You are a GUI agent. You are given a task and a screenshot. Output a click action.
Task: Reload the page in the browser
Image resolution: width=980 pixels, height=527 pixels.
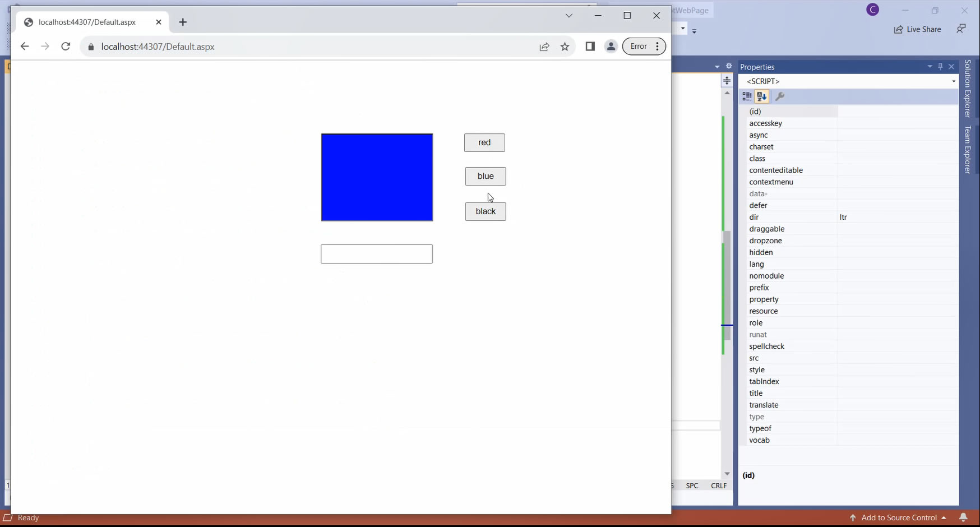(x=66, y=47)
